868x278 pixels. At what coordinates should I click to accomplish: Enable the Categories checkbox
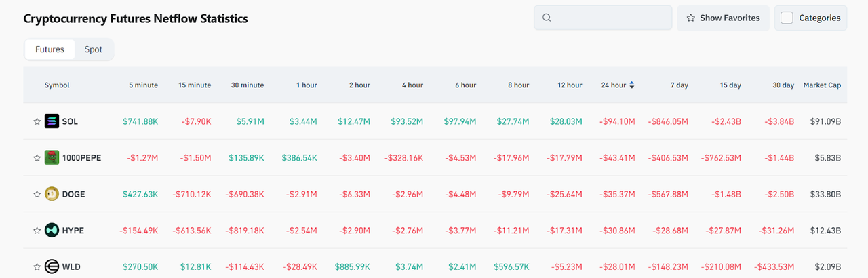787,18
